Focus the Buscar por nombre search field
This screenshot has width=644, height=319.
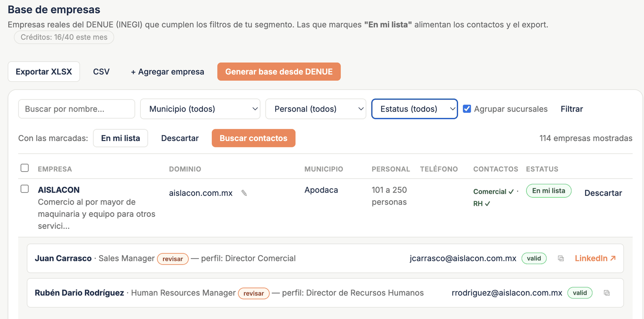coord(76,109)
